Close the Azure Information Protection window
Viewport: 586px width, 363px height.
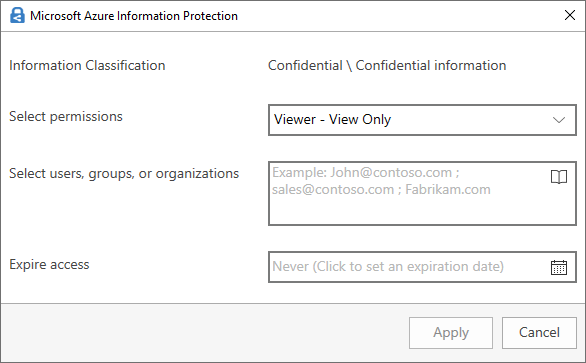click(570, 15)
